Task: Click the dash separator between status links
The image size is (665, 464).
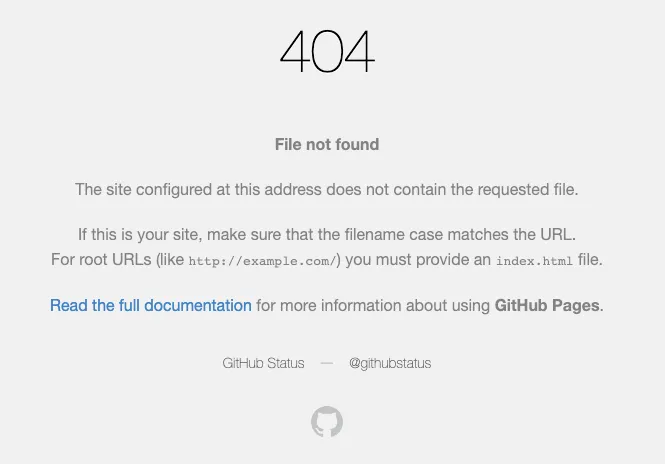Action: click(327, 363)
